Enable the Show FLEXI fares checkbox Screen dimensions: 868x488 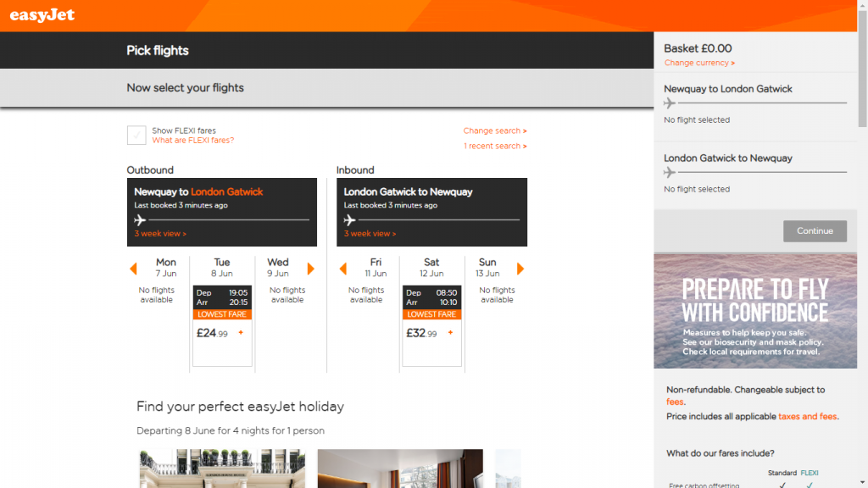point(136,136)
